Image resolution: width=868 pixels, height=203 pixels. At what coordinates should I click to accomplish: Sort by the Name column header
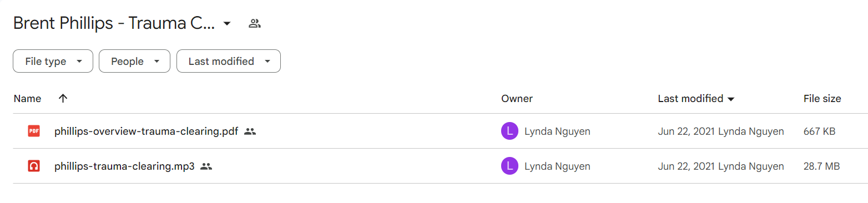click(x=27, y=99)
